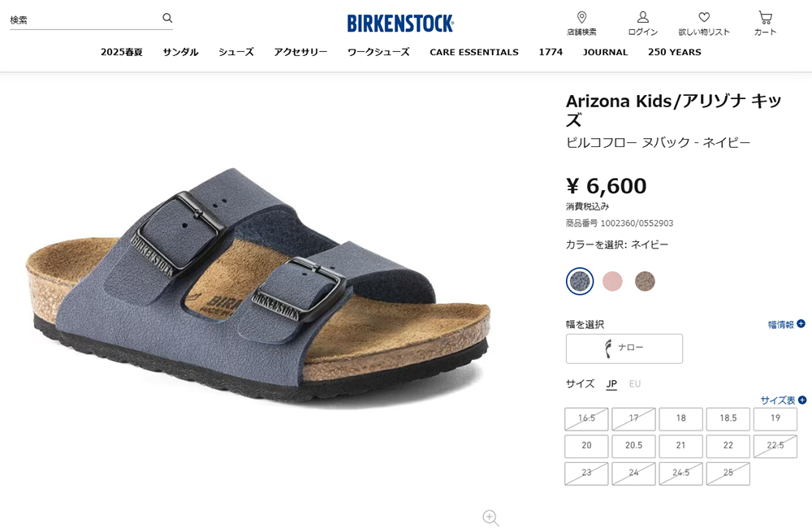
Task: Open the login person icon
Action: coord(642,17)
